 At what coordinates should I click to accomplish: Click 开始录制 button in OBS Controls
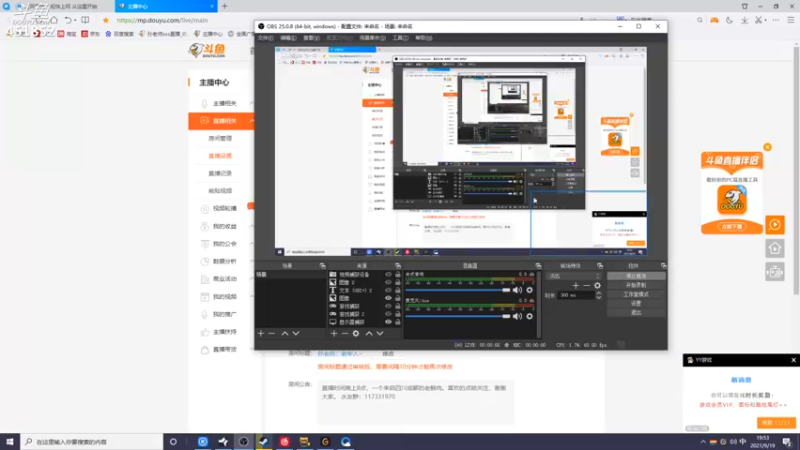(636, 285)
